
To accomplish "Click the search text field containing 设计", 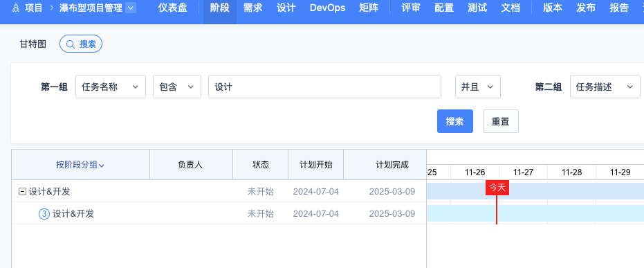I will tap(324, 87).
